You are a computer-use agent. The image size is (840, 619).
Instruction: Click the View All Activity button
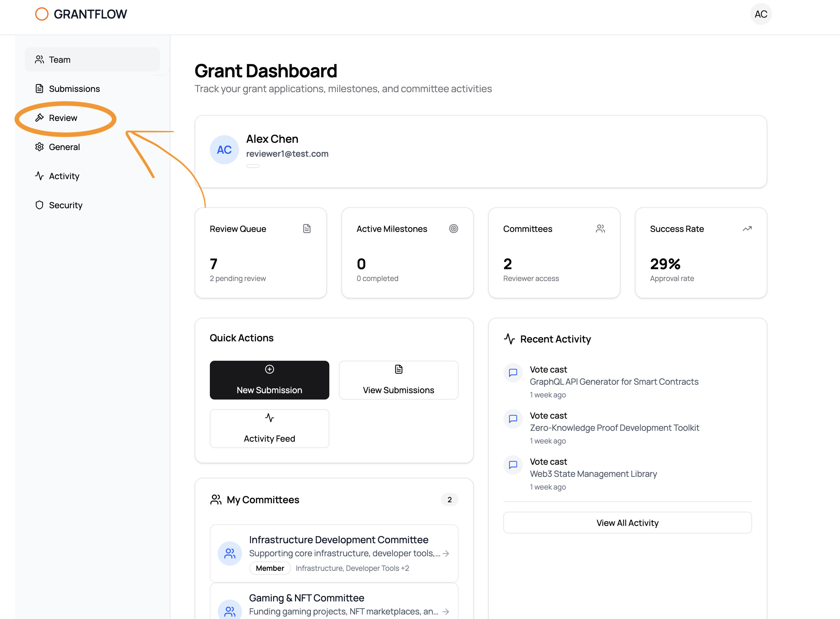[627, 522]
